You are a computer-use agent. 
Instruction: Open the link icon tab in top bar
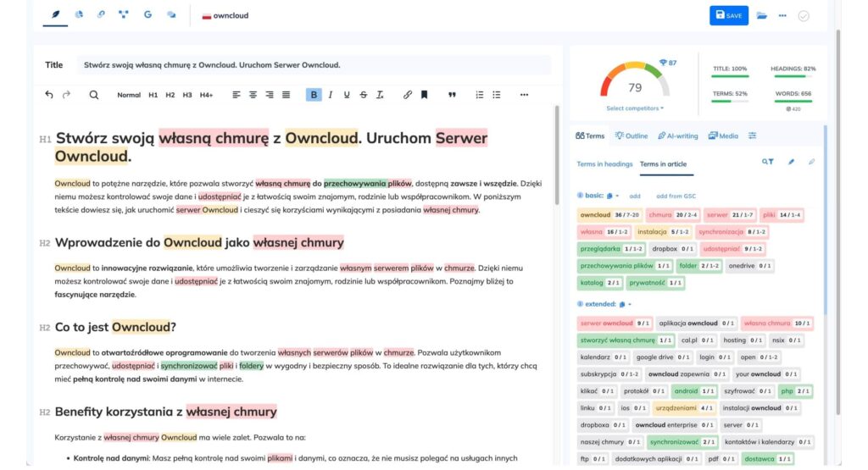[101, 15]
